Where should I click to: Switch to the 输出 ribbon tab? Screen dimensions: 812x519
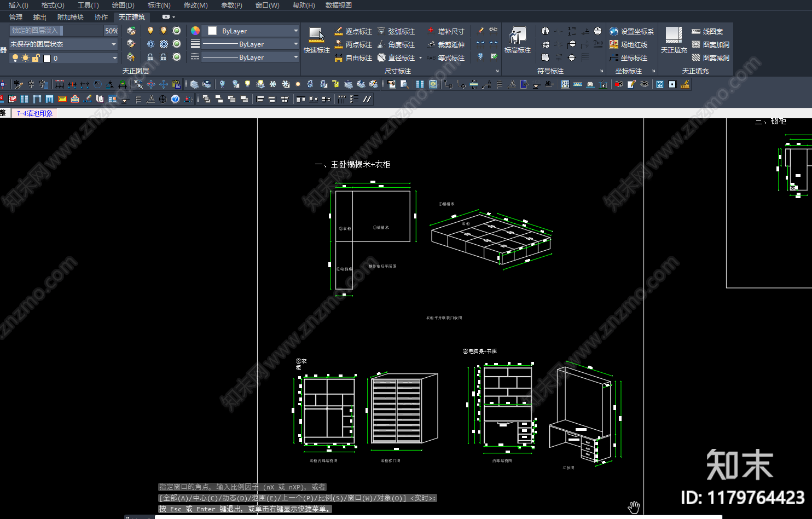[40, 17]
